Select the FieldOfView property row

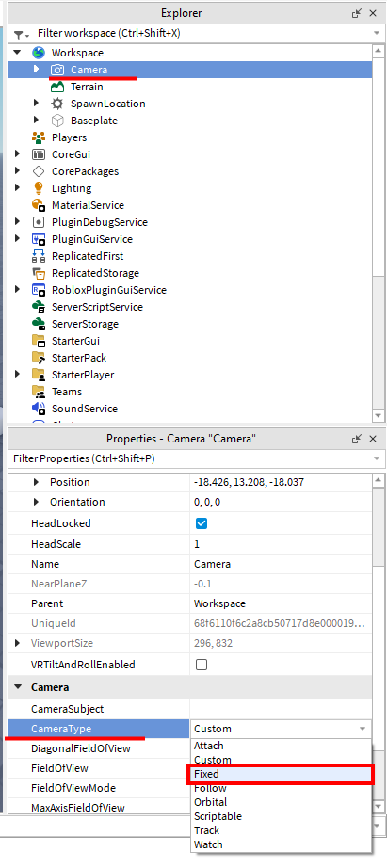tap(99, 768)
